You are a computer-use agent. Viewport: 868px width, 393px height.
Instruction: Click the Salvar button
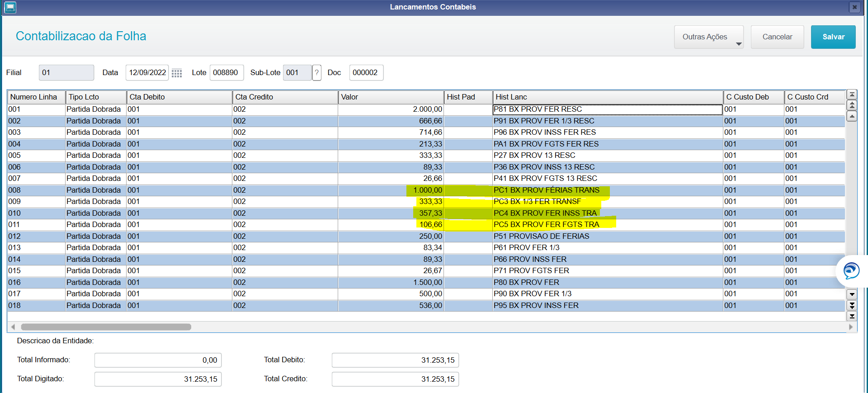coord(833,37)
